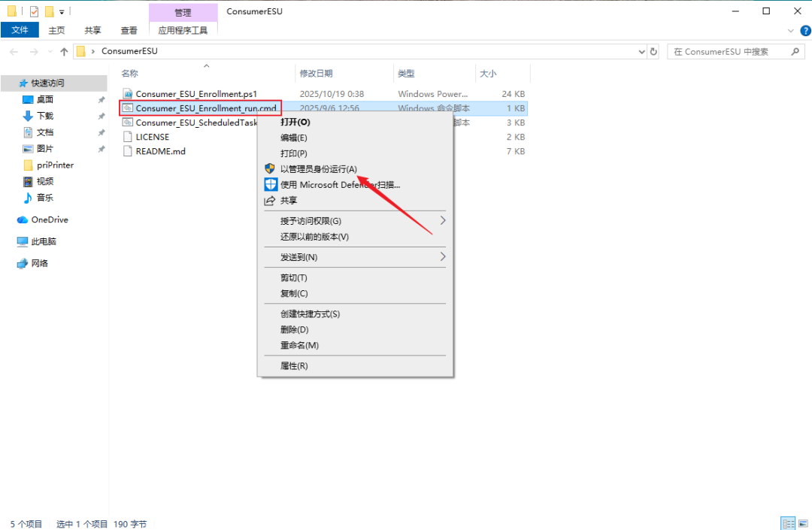The height and width of the screenshot is (530, 812).
Task: Select 此电脑 in the sidebar
Action: 43,241
